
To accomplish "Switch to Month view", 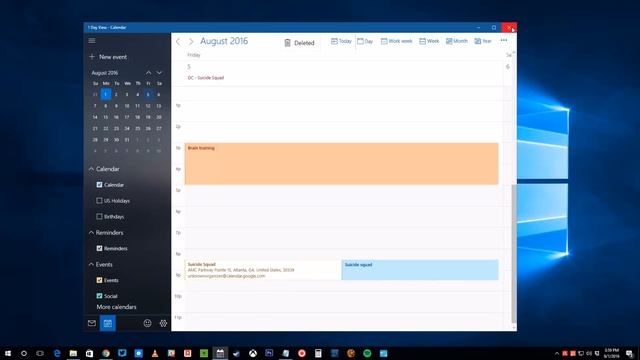I will point(457,41).
